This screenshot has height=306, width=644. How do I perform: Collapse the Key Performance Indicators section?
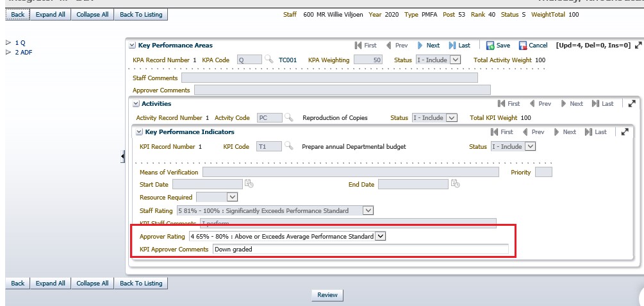pos(138,132)
